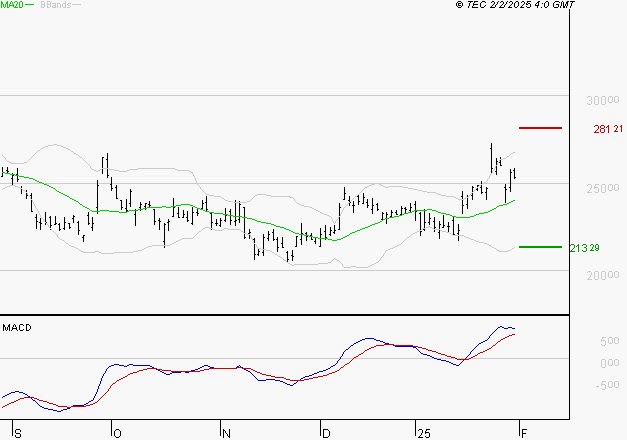Screen dimensions: 627x440
Task: Click the N month marker
Action: point(226,434)
